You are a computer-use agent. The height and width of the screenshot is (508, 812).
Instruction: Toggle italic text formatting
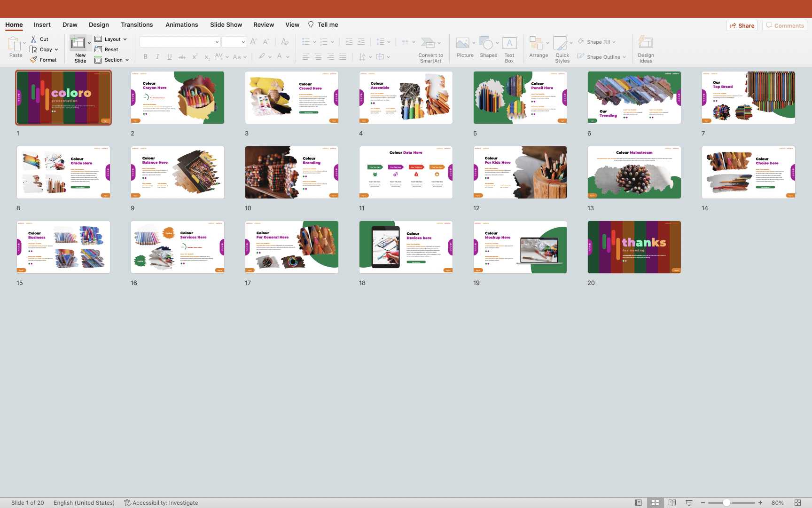point(157,57)
